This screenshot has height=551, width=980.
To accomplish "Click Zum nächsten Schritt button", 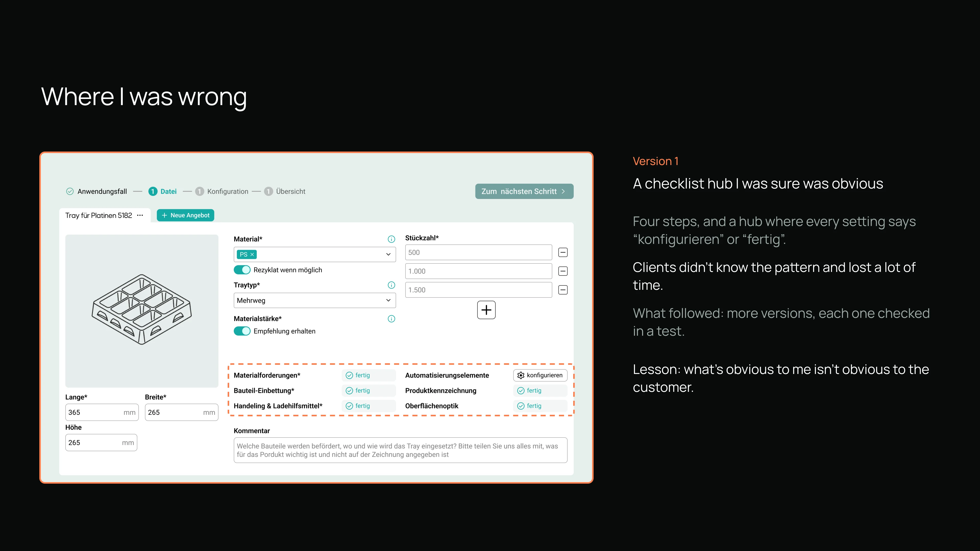I will click(x=524, y=191).
